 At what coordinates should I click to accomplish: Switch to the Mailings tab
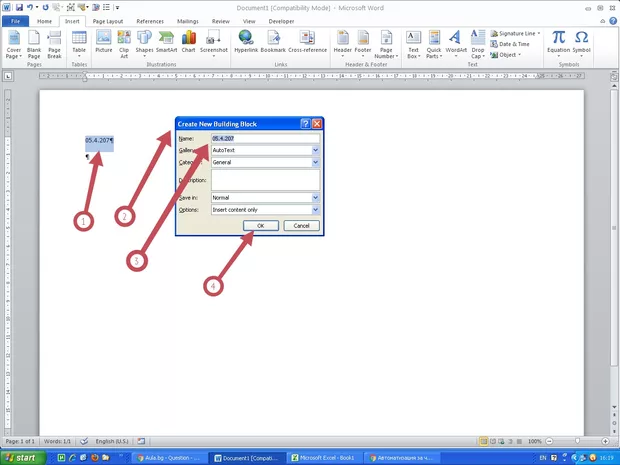point(187,21)
